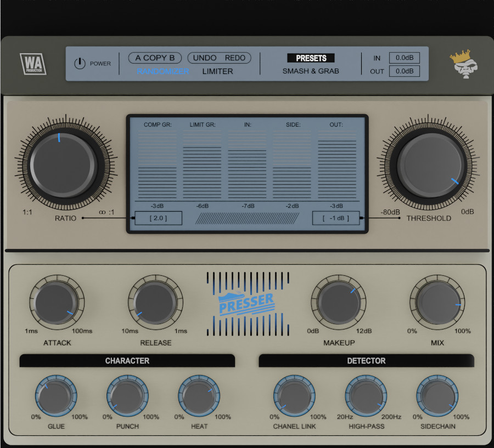494x448 pixels.
Task: Click the threshold value box [ -1 dB ]
Action: (x=336, y=218)
